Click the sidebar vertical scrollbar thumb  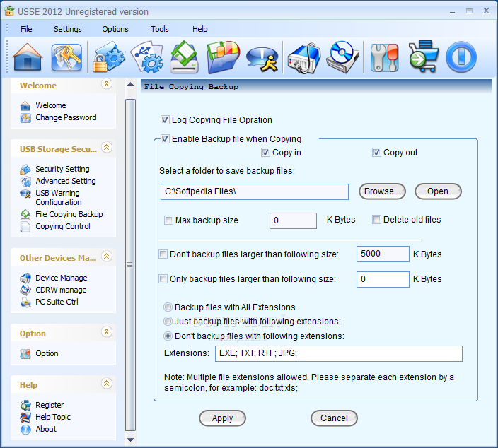click(130, 265)
